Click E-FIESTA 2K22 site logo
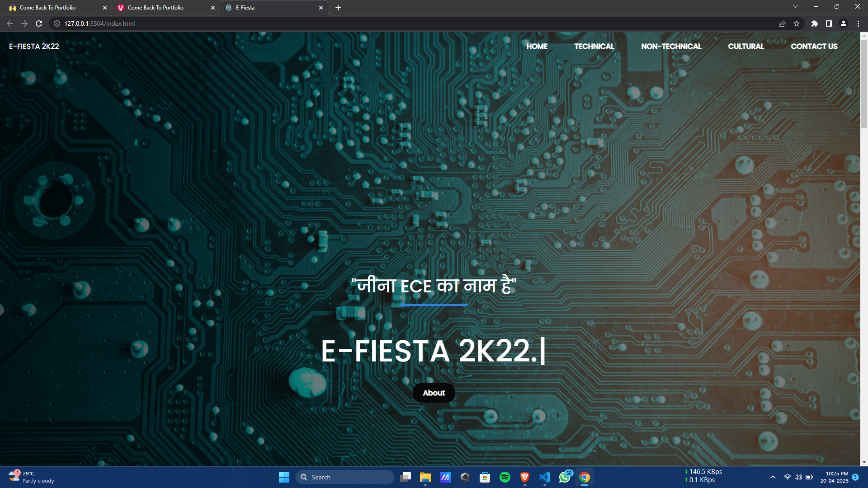The height and width of the screenshot is (488, 868). coord(34,46)
